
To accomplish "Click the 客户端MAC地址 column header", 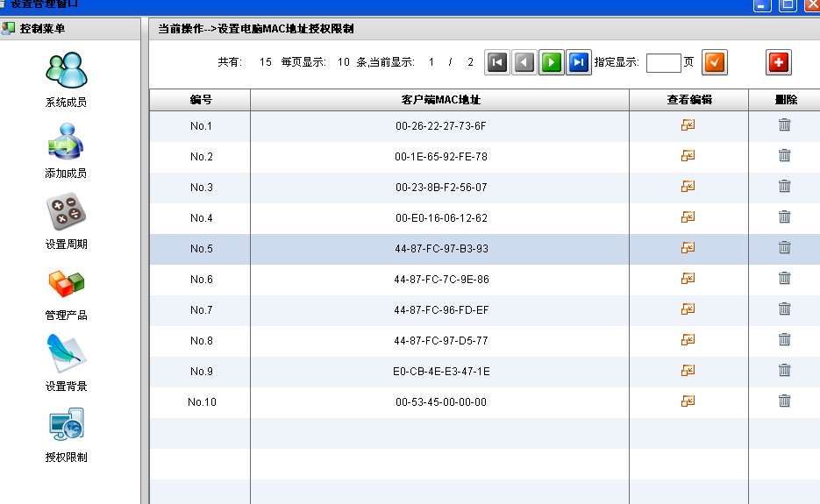I will (440, 100).
